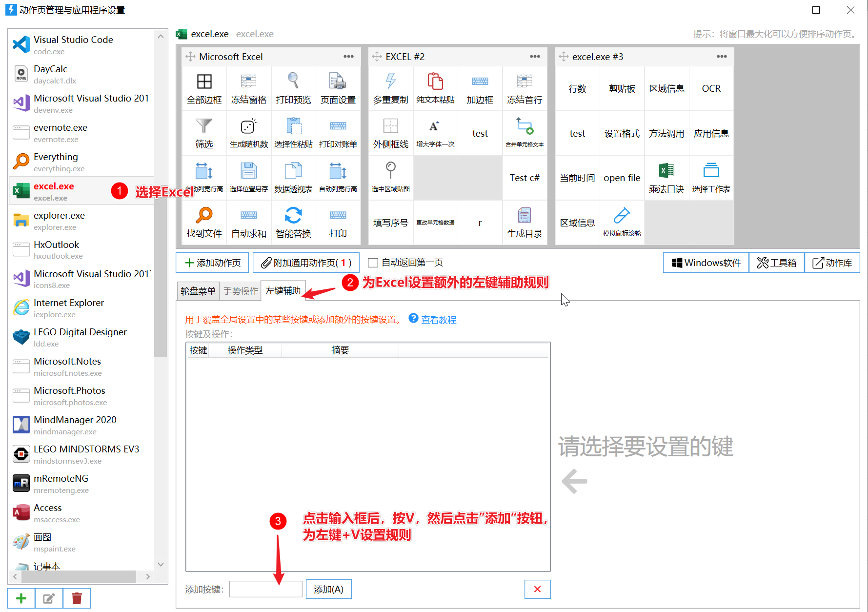Select the 选择性粘贴 action
868x612 pixels.
point(293,133)
